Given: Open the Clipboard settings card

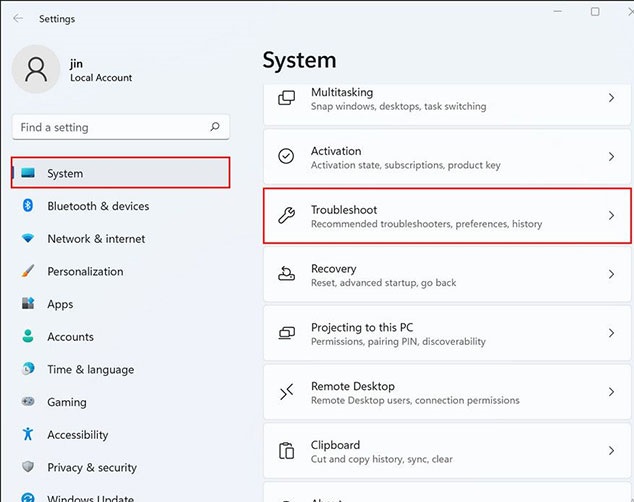Looking at the screenshot, I should point(447,450).
